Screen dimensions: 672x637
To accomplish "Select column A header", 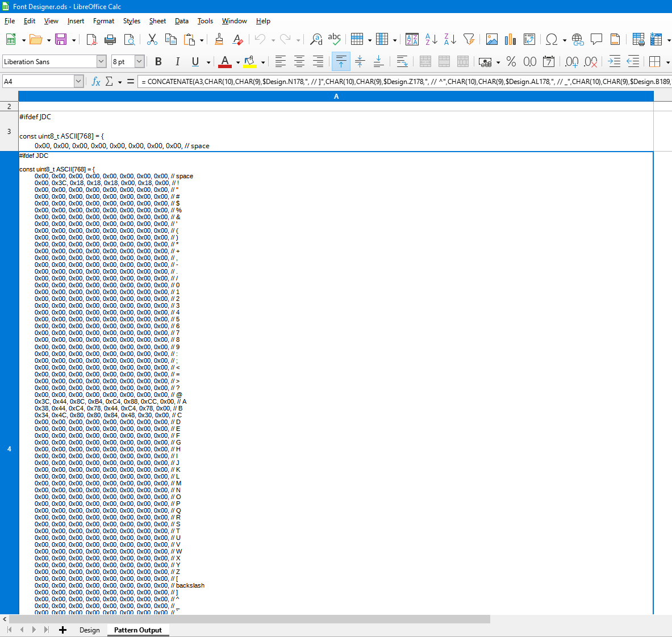I will (x=336, y=97).
